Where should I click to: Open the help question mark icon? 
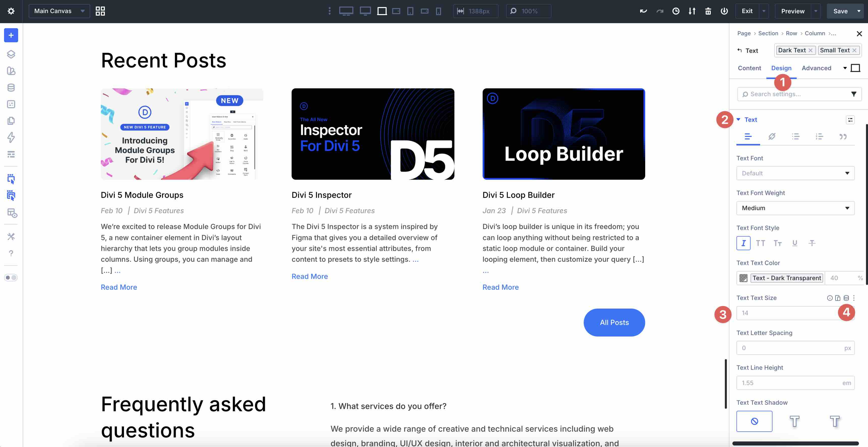[x=11, y=253]
